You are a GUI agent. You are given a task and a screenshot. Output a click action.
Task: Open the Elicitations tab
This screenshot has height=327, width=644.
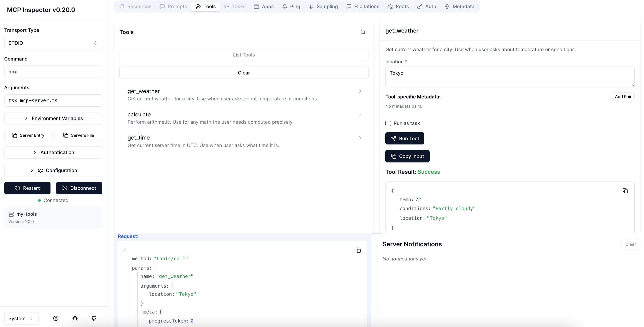(x=362, y=6)
